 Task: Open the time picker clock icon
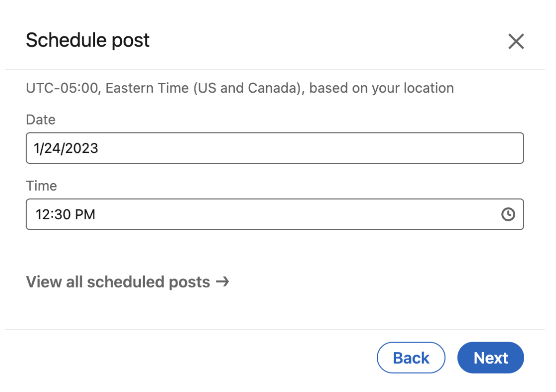508,214
